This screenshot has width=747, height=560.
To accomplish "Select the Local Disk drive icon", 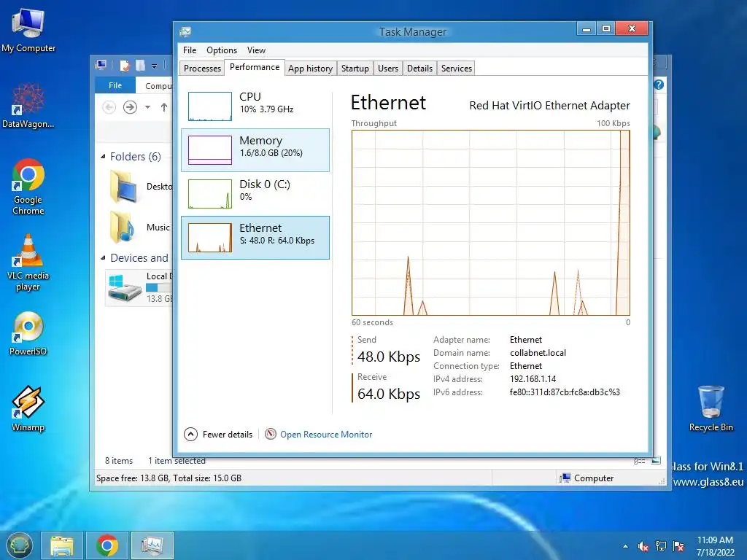I will [x=125, y=287].
